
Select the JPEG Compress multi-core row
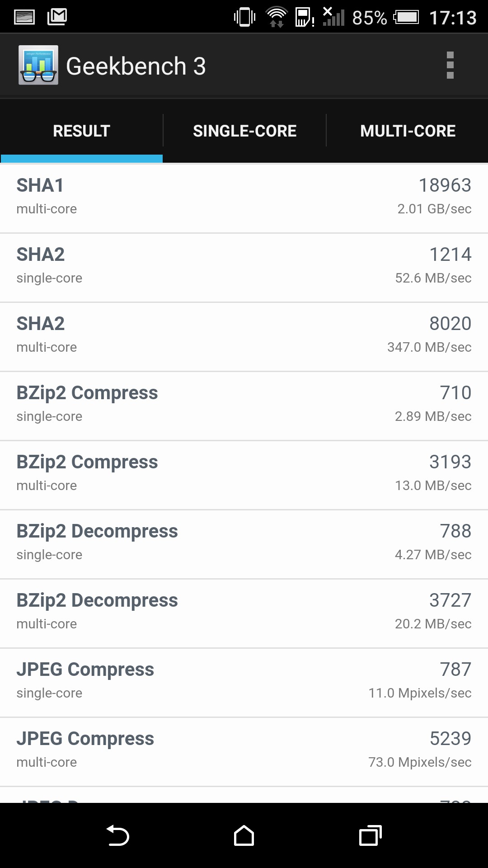point(244,751)
